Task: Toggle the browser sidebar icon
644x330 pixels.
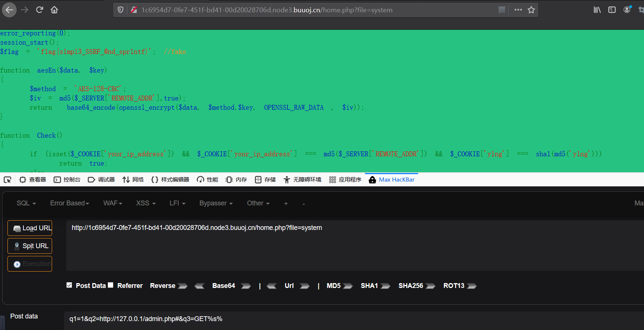Action: (612, 10)
